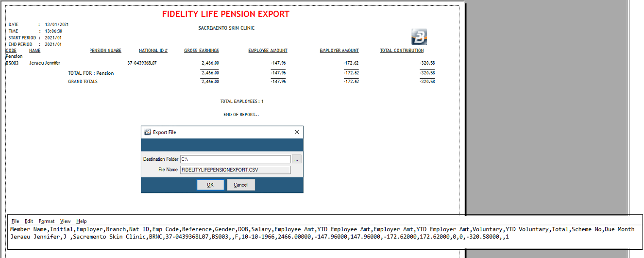The height and width of the screenshot is (258, 644).
Task: Open destination folder browse button
Action: tap(297, 159)
